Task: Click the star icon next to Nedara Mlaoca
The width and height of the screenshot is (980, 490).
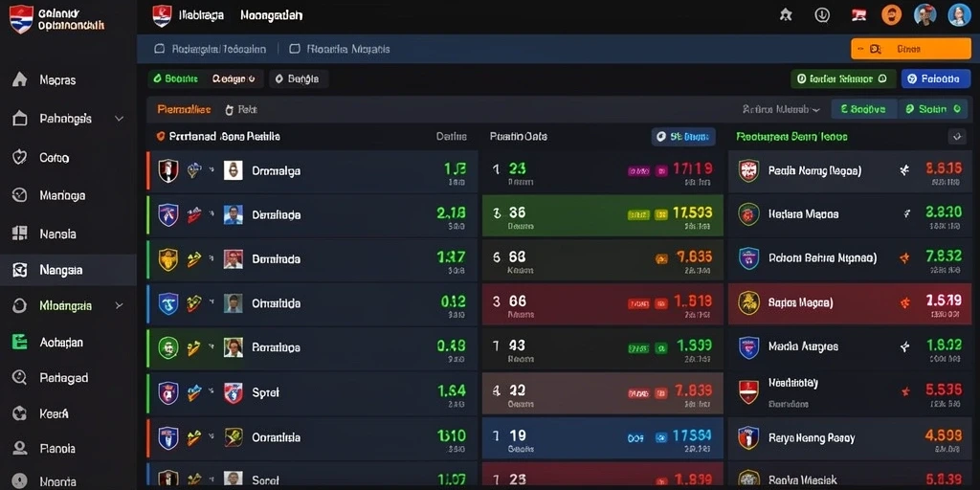Action: coord(907,213)
